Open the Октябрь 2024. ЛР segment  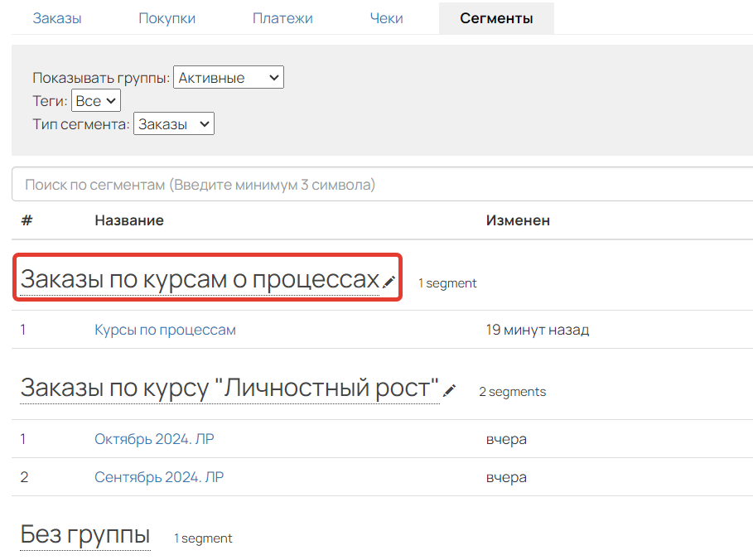154,439
